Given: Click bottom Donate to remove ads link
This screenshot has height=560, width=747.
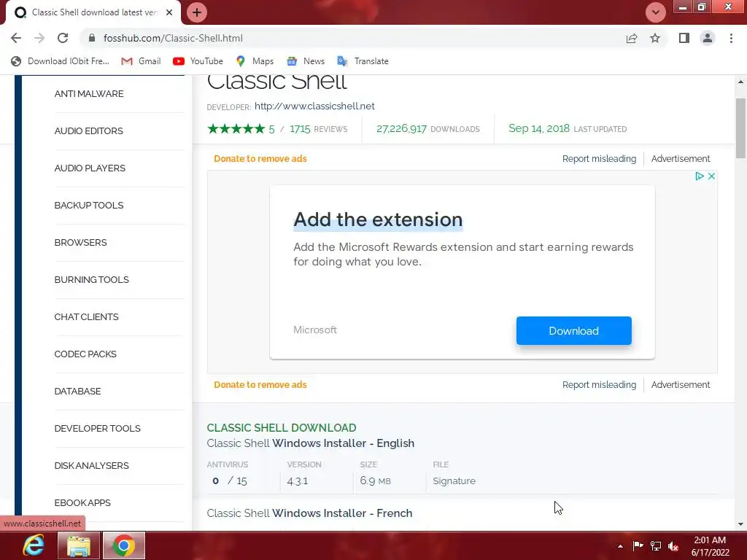Looking at the screenshot, I should [x=260, y=385].
